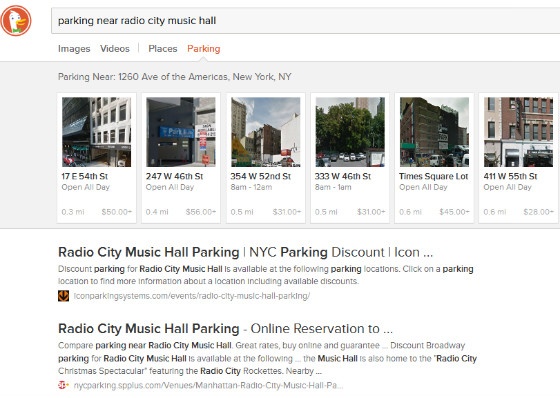The image size is (560, 398).
Task: Open the Times Square Lot photo
Action: [x=434, y=132]
